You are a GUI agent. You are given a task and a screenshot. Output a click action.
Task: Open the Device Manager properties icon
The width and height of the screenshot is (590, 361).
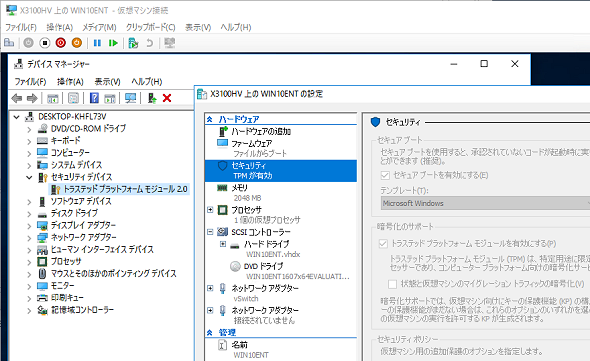[x=73, y=99]
